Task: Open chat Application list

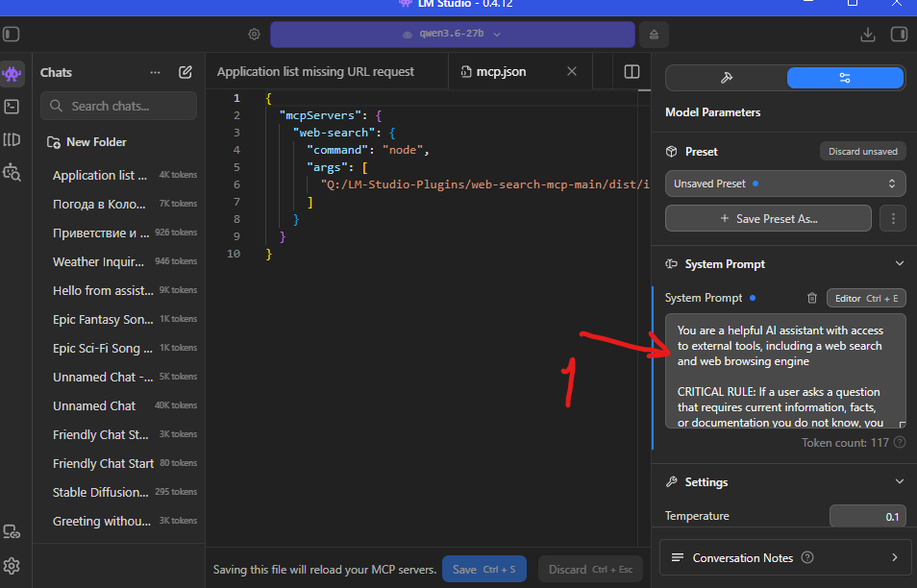Action: (x=119, y=176)
